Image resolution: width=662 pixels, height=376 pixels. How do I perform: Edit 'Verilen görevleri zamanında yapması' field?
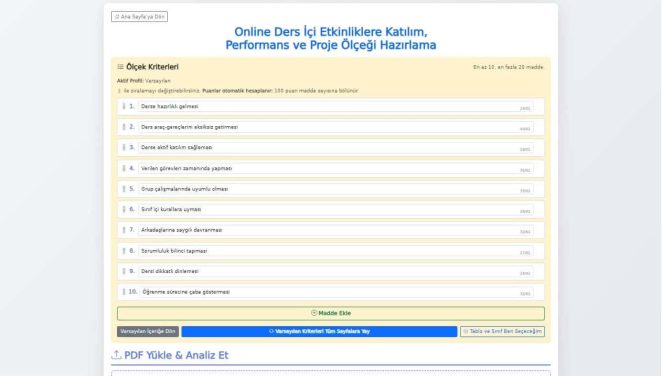pos(335,168)
